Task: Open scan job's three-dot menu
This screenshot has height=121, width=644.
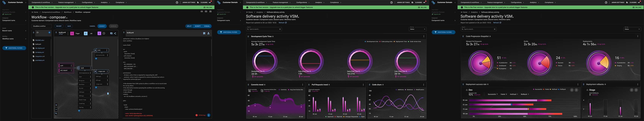Action: coord(107,50)
